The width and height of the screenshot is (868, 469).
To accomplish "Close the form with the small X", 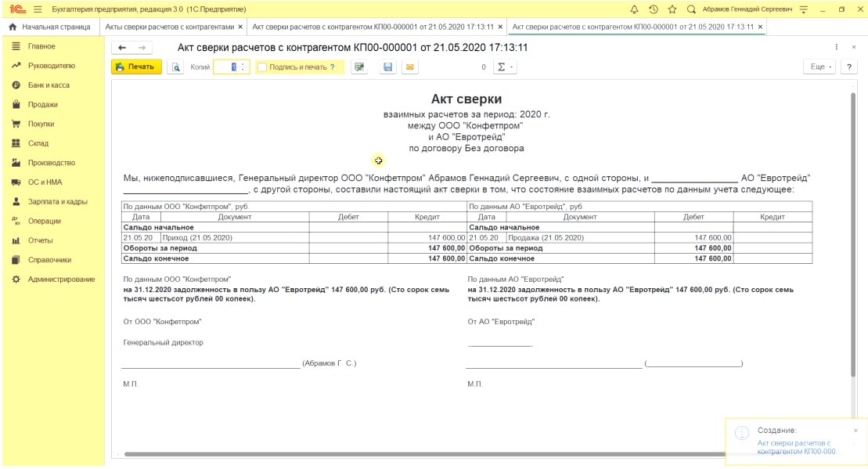I will tap(854, 47).
